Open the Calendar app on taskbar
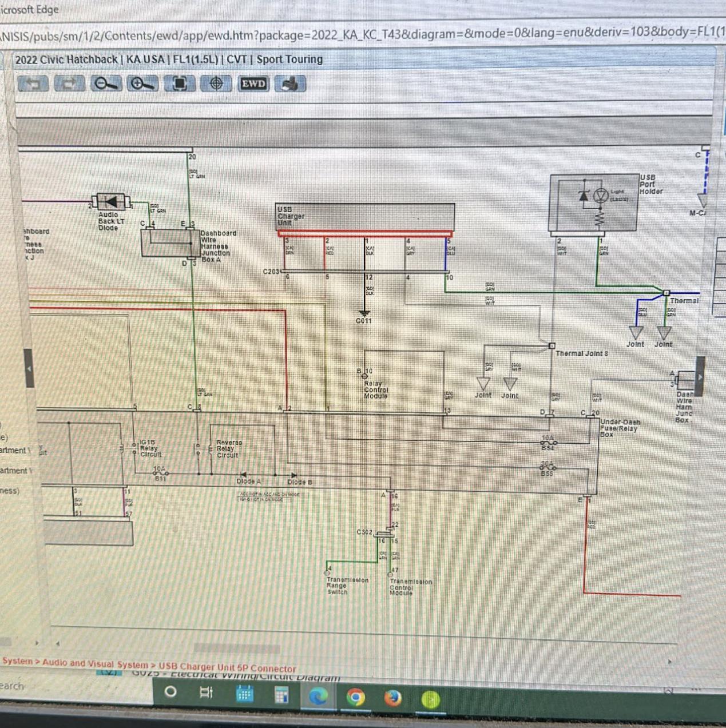Screen dimensions: 726x728 click(x=244, y=694)
